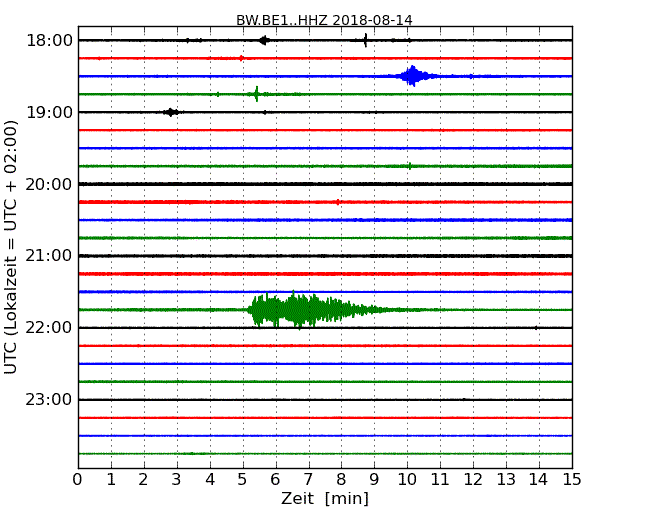Click the red blip near minute 5 below 18:00
Viewport: 650px width, 520px height.
tap(241, 58)
